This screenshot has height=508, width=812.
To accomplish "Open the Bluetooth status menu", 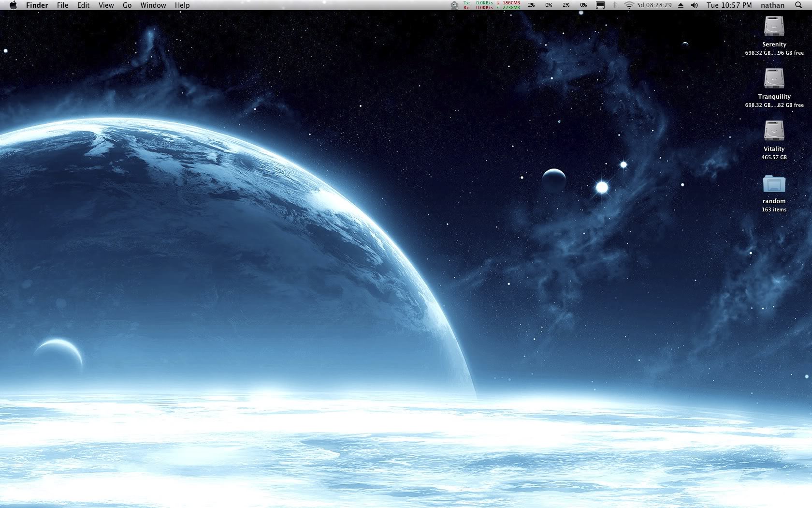I will [615, 5].
